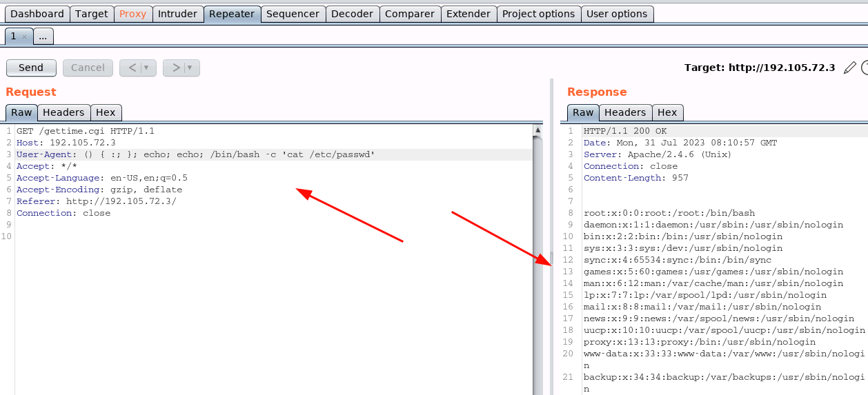Switch to Headers tab in Response panel
This screenshot has width=868, height=395.
625,112
